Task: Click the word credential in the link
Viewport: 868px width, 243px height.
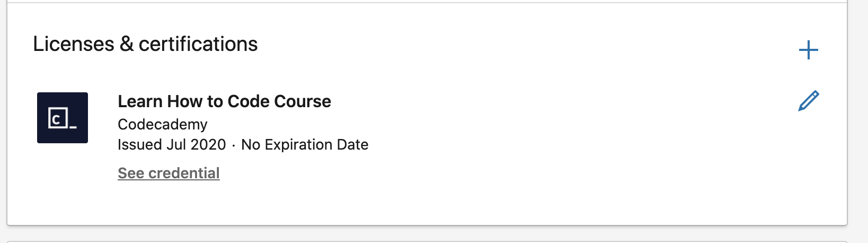Action: (184, 173)
